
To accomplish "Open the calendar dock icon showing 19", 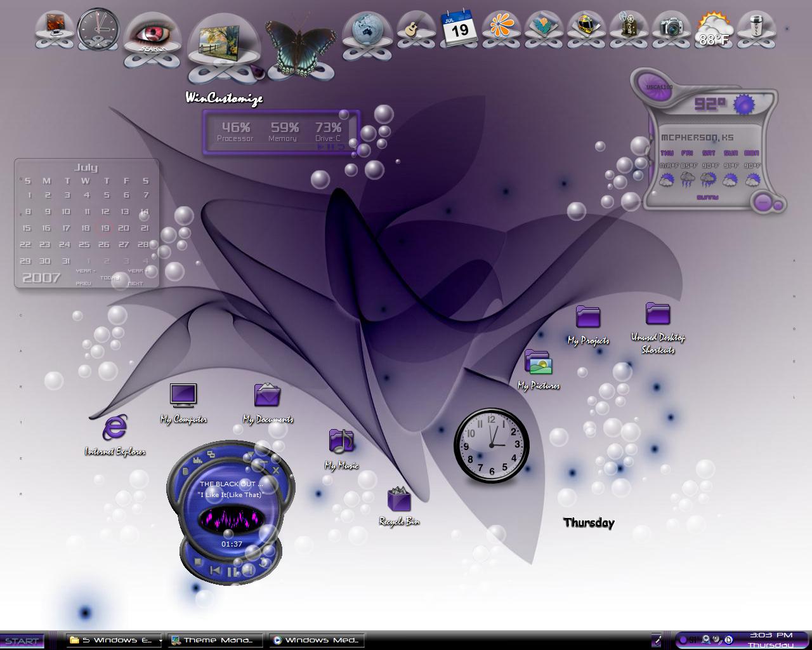I will coord(459,27).
